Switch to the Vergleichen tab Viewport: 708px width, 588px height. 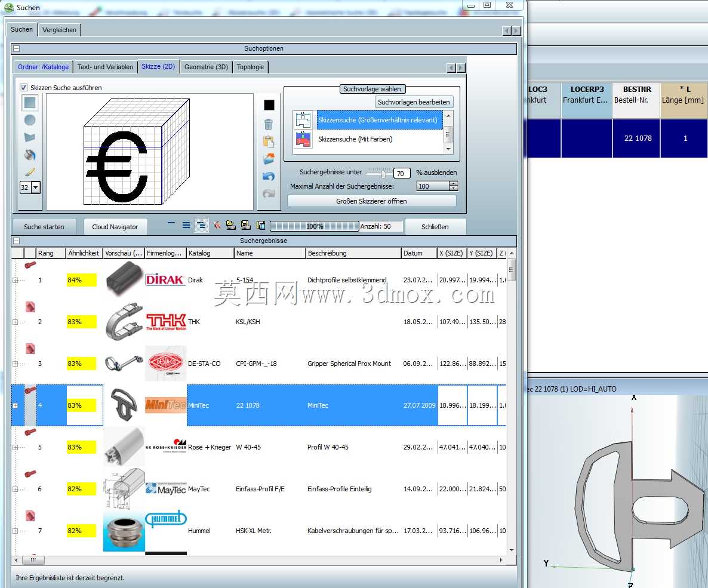[x=59, y=30]
